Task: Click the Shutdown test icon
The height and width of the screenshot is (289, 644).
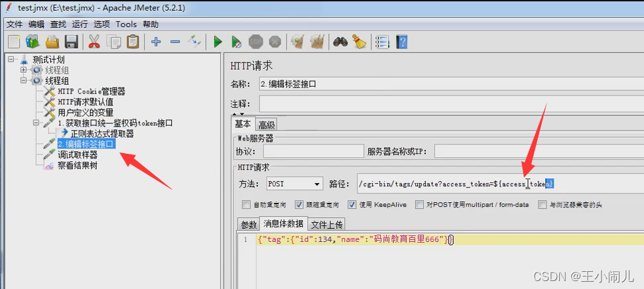Action: (x=275, y=42)
